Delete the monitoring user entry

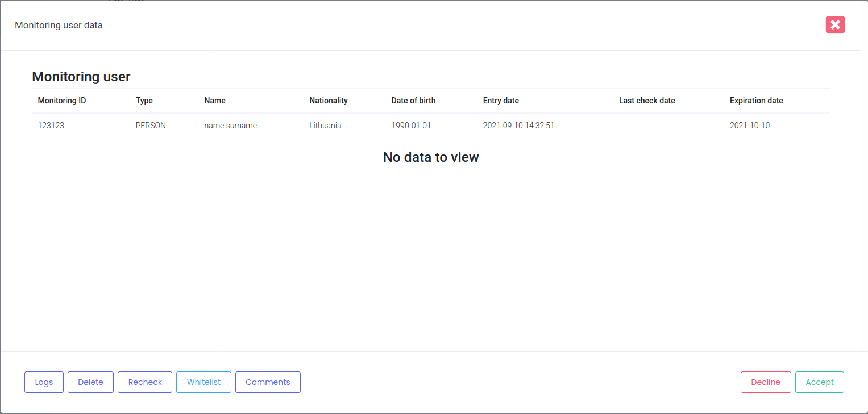(x=90, y=382)
